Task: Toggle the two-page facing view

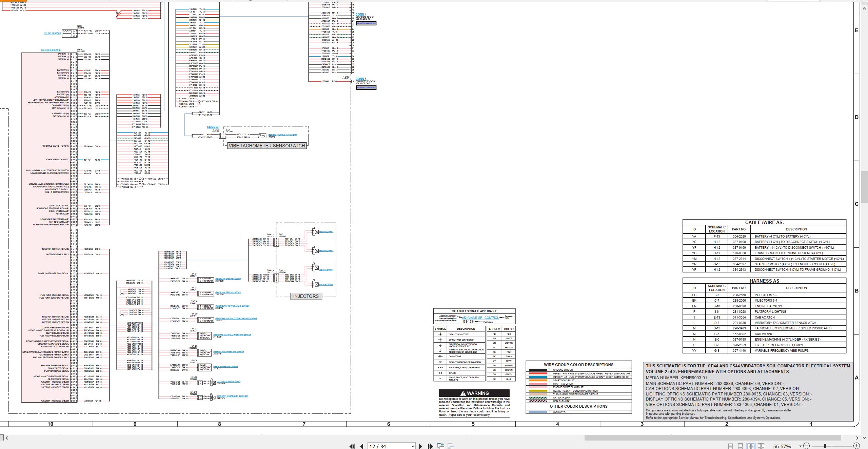Action: click(x=751, y=446)
